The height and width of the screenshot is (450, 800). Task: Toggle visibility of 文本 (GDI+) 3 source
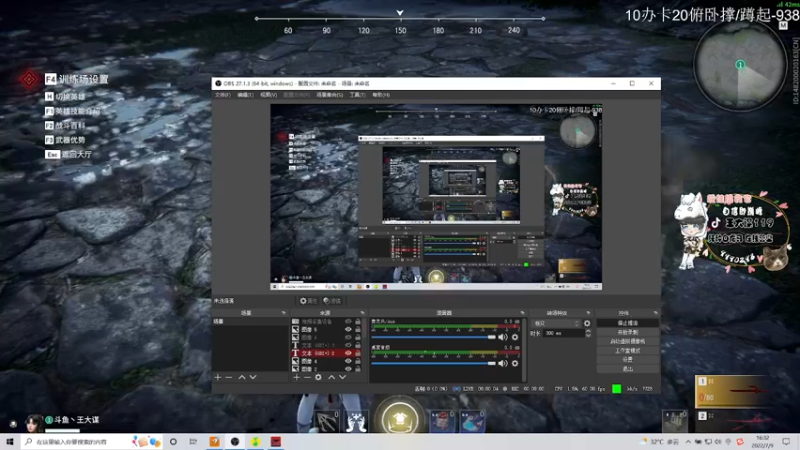click(348, 345)
